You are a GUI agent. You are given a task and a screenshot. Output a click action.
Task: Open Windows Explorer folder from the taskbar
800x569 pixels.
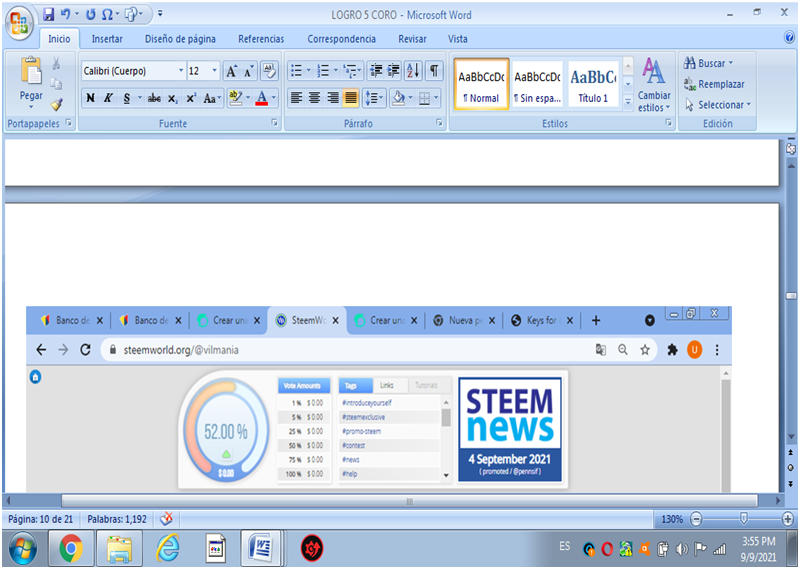(119, 549)
